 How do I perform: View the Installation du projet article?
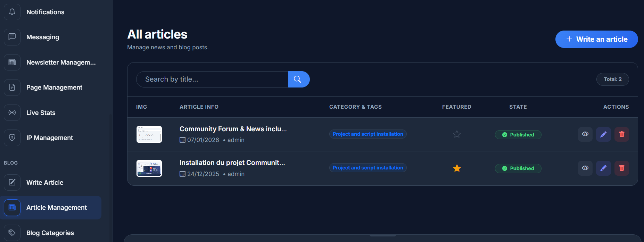(x=585, y=168)
